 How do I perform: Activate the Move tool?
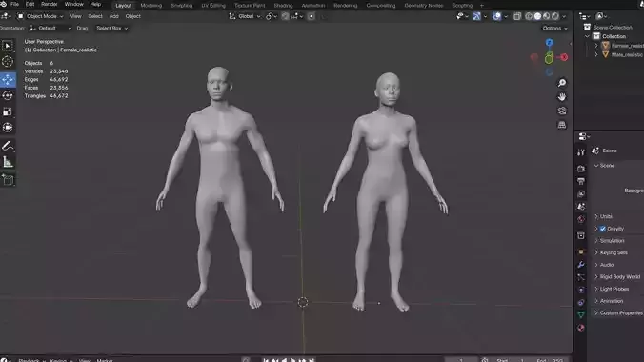click(8, 79)
